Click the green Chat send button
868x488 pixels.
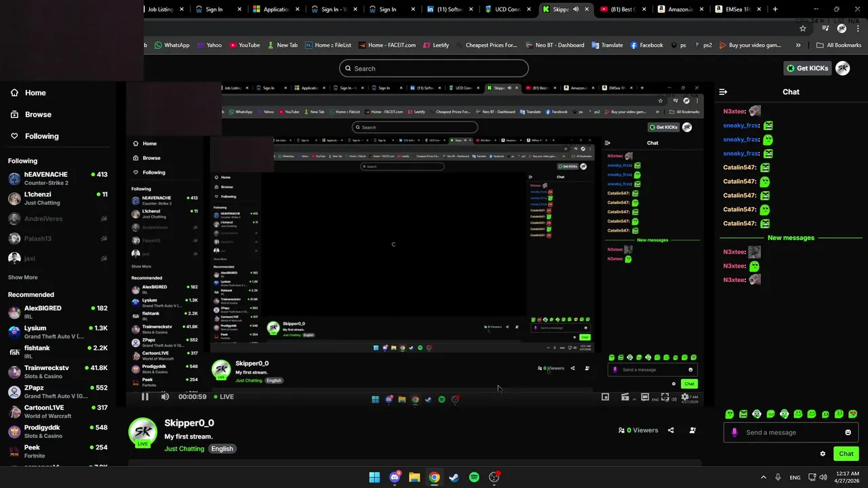846,453
